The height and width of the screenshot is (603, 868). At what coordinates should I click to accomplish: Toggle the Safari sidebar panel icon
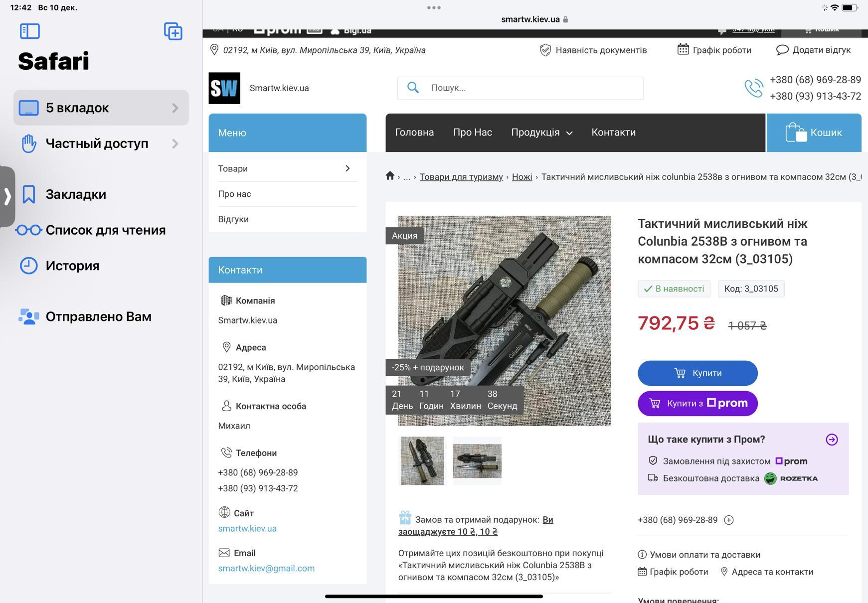coord(30,31)
